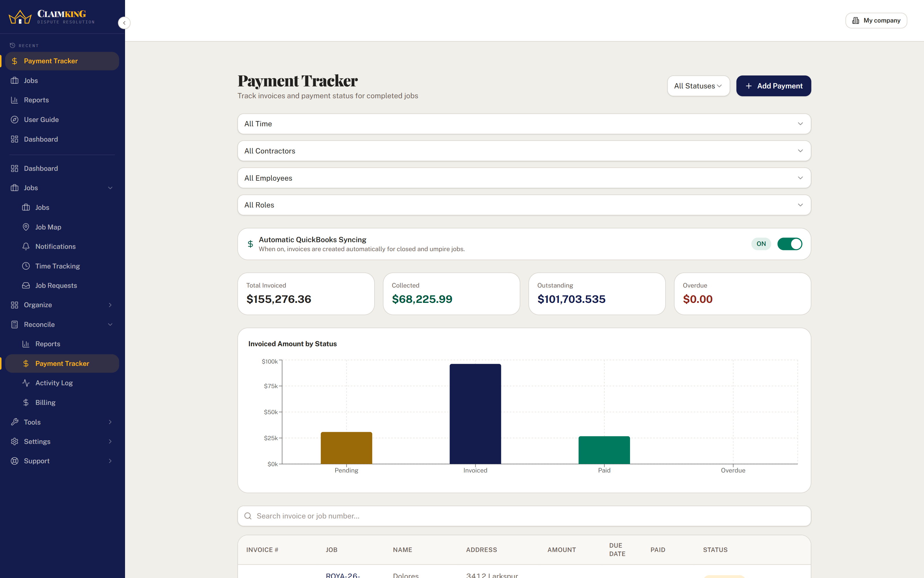Viewport: 924px width, 578px height.
Task: Open Dashboard from the Recent list
Action: (62, 139)
